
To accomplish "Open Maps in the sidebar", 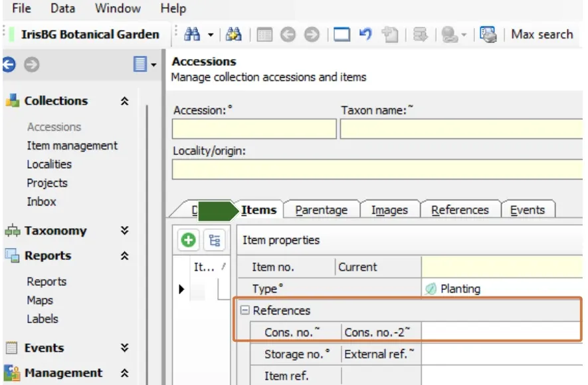I will click(40, 300).
